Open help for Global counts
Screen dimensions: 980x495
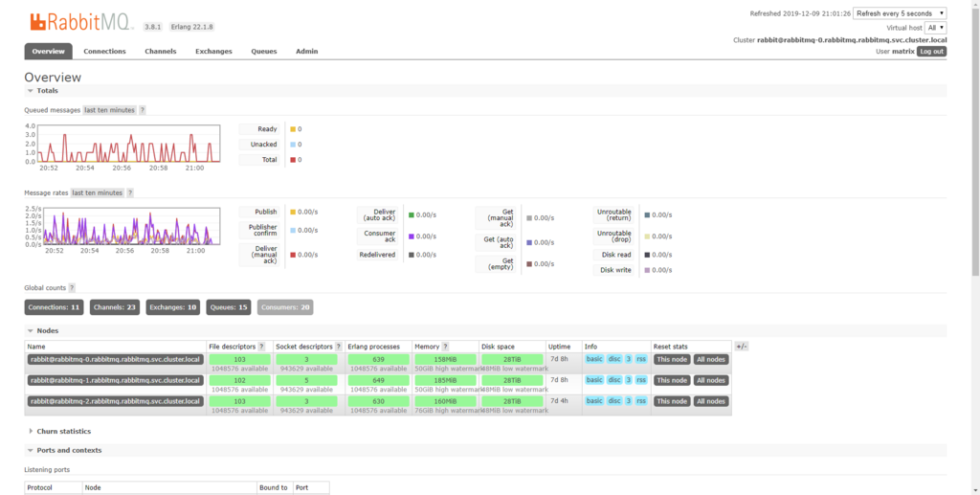72,288
